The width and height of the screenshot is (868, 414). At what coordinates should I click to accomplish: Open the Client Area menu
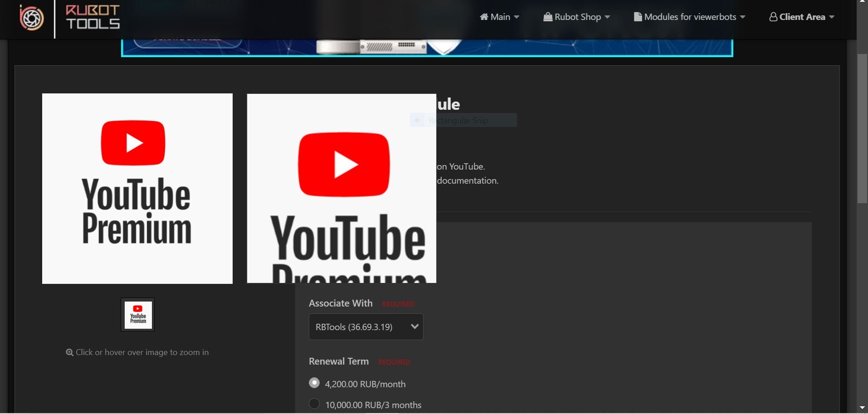coord(802,17)
